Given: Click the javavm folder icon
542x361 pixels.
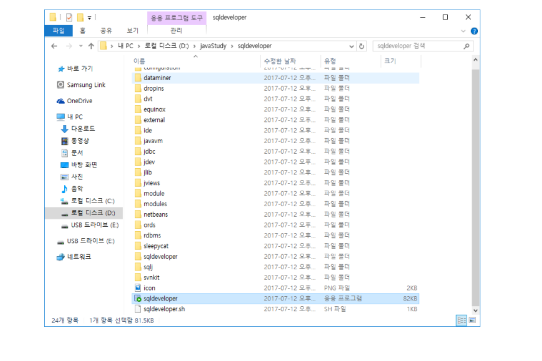Looking at the screenshot, I should pyautogui.click(x=138, y=141).
